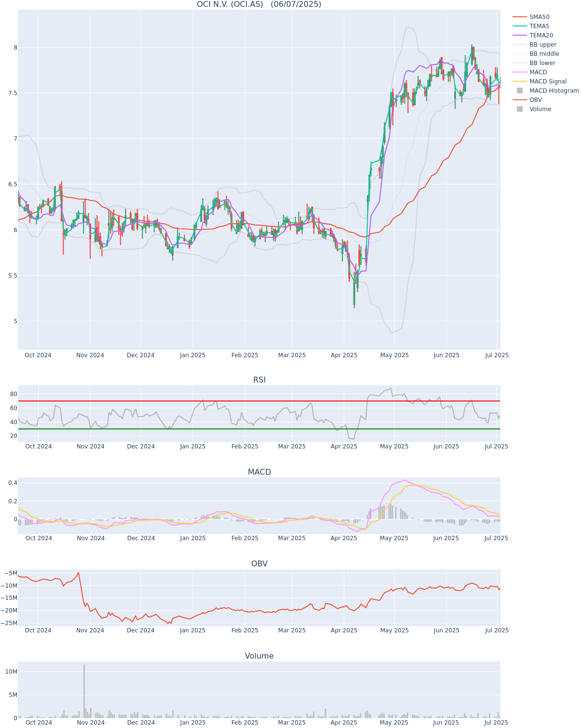
Task: Click the red overbought line on RSI chart
Action: (259, 401)
